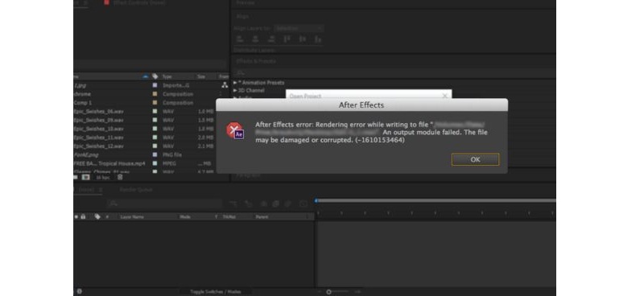Click the label color swatch of the PNG file

point(155,154)
